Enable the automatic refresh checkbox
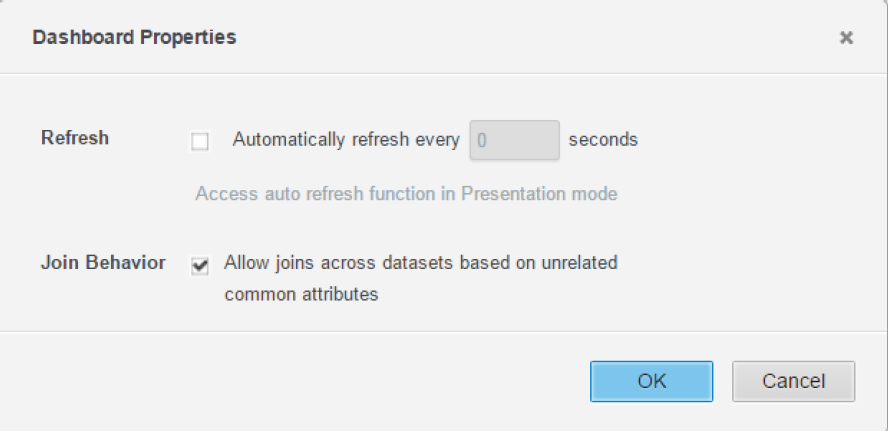Viewport: 888px width, 432px height. click(x=200, y=142)
